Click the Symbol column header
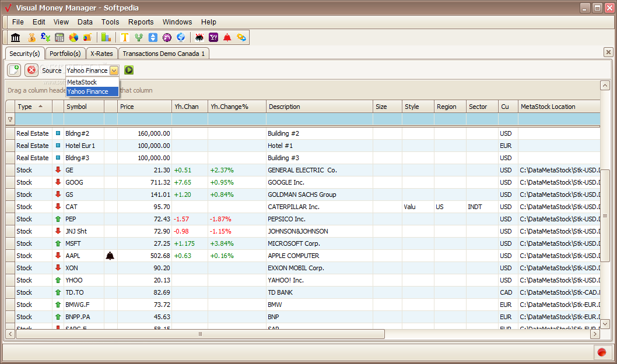The height and width of the screenshot is (364, 617). (84, 107)
